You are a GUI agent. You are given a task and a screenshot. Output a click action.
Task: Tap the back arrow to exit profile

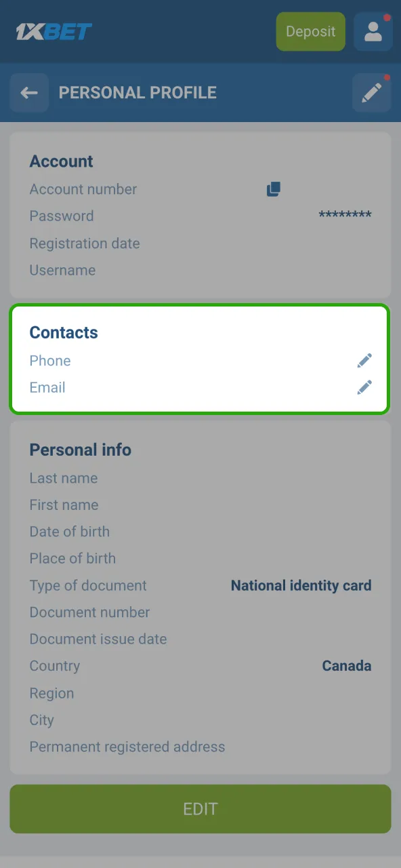pyautogui.click(x=29, y=92)
